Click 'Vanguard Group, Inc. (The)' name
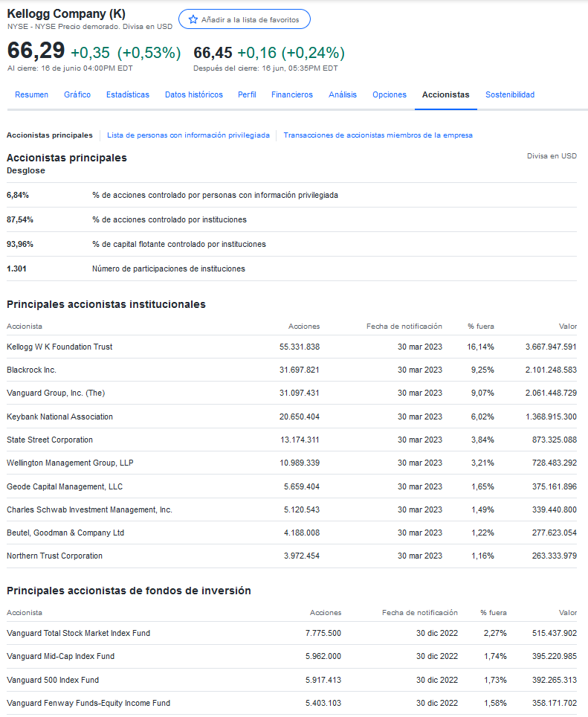588x717 pixels. (x=56, y=393)
